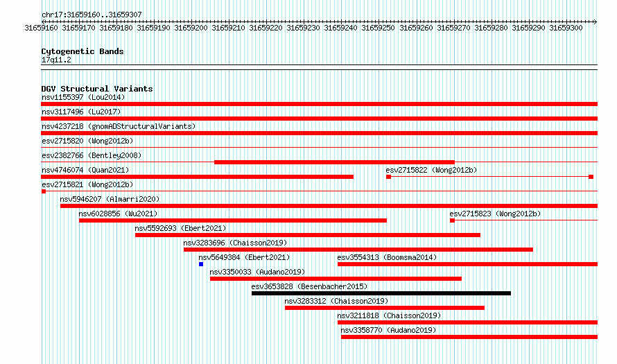The height and width of the screenshot is (364, 617).
Task: Click the right end block of esv2715822
Action: tap(591, 177)
